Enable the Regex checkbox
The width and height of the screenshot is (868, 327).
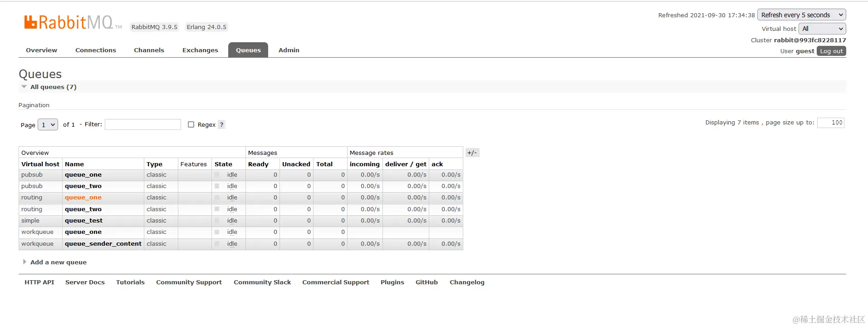click(191, 124)
